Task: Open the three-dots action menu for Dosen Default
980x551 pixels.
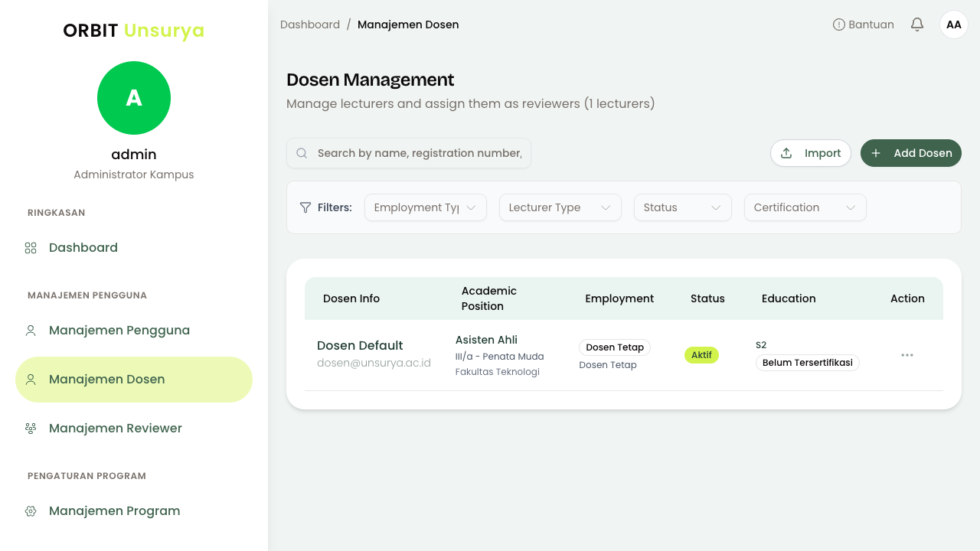Action: [x=907, y=355]
